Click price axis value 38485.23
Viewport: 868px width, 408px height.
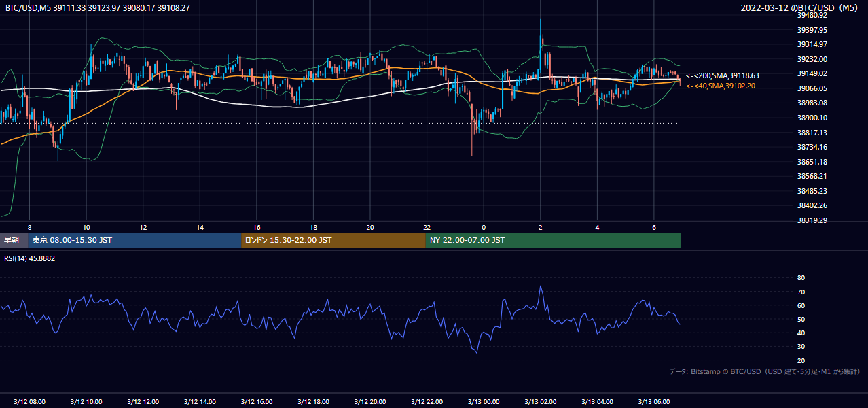click(x=812, y=191)
